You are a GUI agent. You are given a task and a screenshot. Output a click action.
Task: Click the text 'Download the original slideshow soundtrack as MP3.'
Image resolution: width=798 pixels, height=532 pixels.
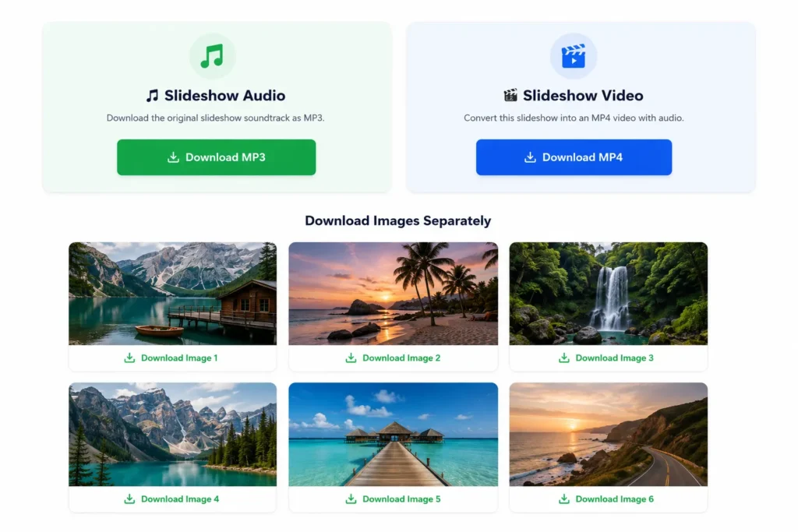(215, 118)
